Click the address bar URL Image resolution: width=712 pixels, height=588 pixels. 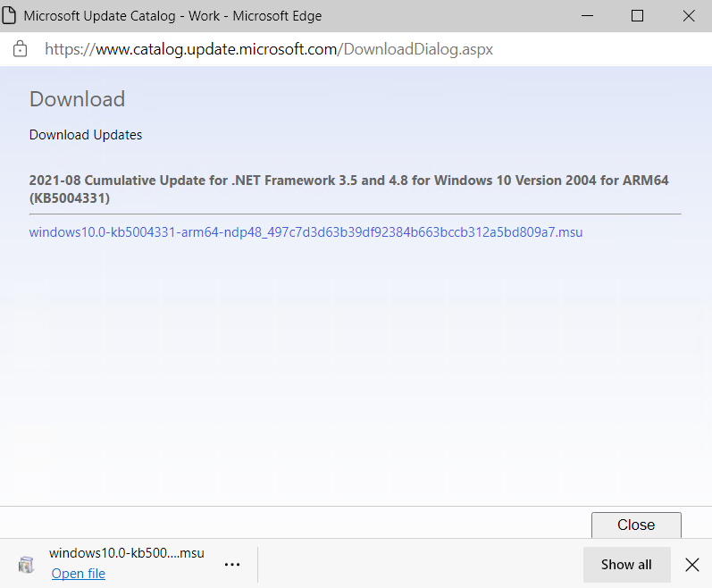(269, 49)
